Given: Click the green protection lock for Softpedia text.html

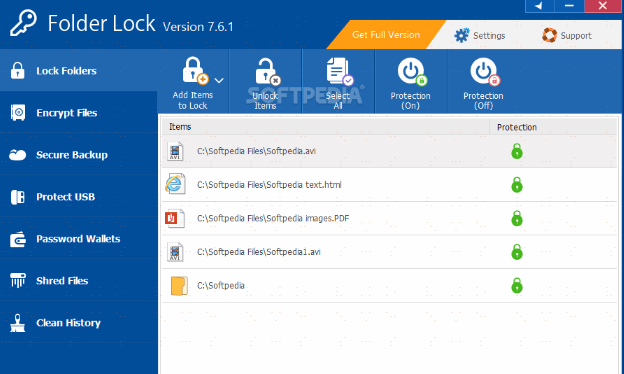Looking at the screenshot, I should (517, 185).
